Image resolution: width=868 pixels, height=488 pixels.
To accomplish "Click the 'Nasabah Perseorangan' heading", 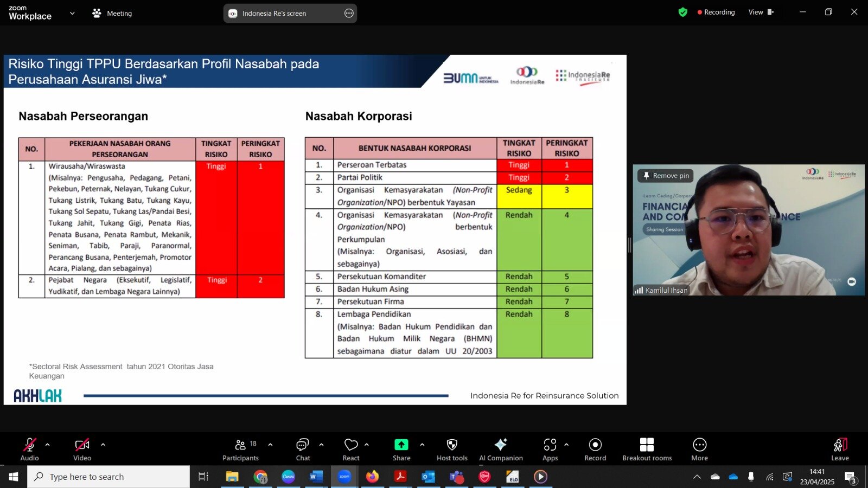I will pos(83,116).
